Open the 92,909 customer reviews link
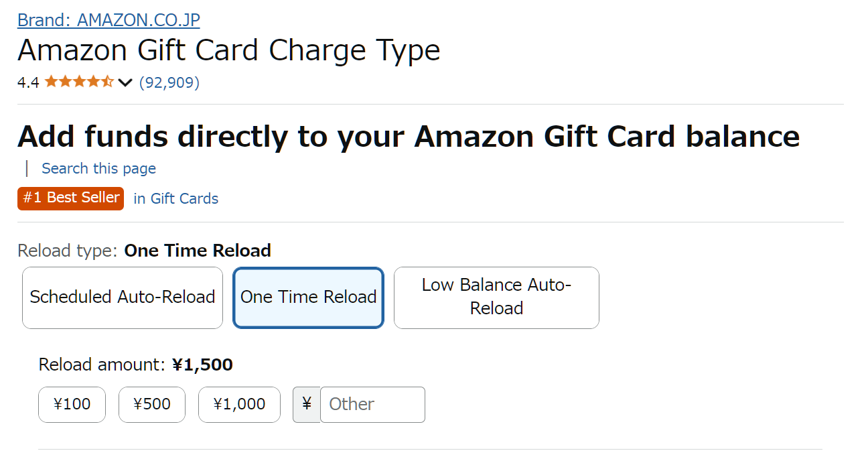The height and width of the screenshot is (461, 868). click(169, 82)
